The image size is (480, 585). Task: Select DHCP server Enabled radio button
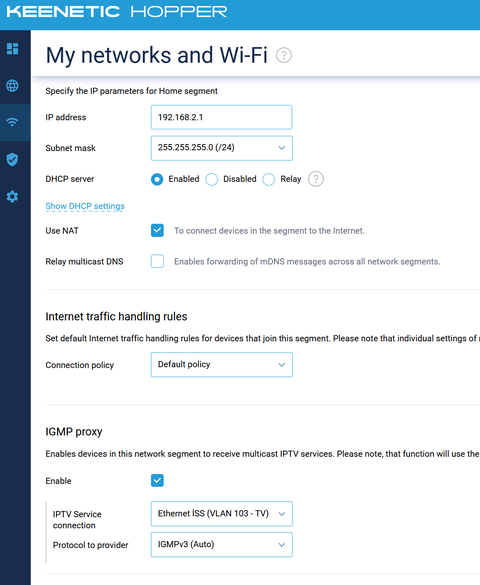point(157,179)
